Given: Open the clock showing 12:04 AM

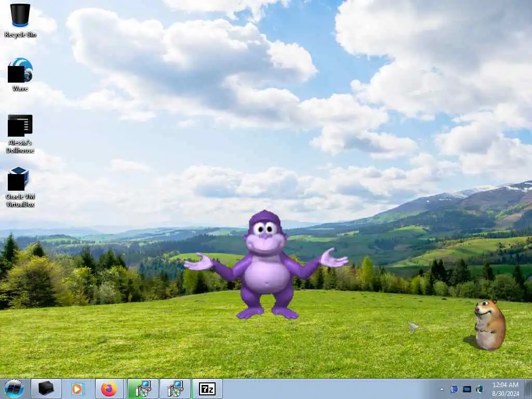Looking at the screenshot, I should click(506, 385).
